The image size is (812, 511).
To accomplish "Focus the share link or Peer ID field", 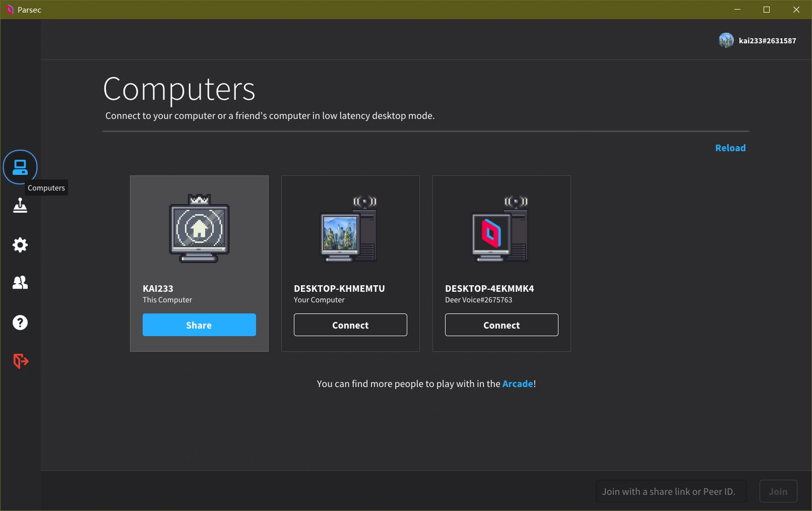I will click(x=670, y=491).
